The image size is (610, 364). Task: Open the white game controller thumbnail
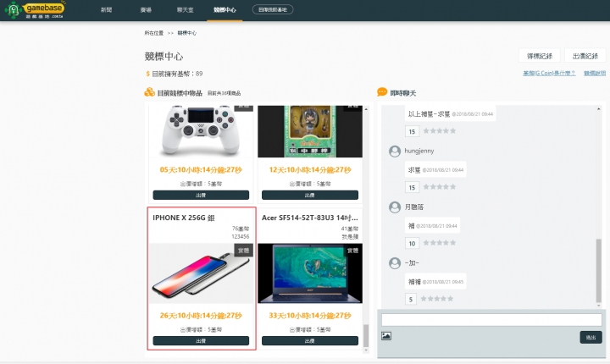click(201, 131)
